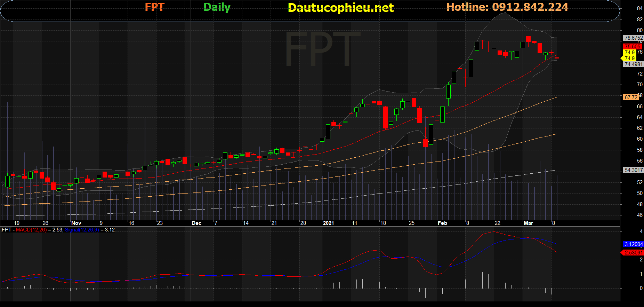Click the date label 26 on time axis
This screenshot has height=307, width=644.
[45, 223]
